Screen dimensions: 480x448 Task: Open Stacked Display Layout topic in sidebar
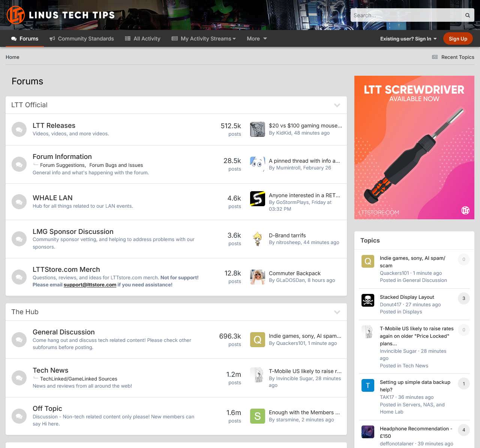coord(407,297)
